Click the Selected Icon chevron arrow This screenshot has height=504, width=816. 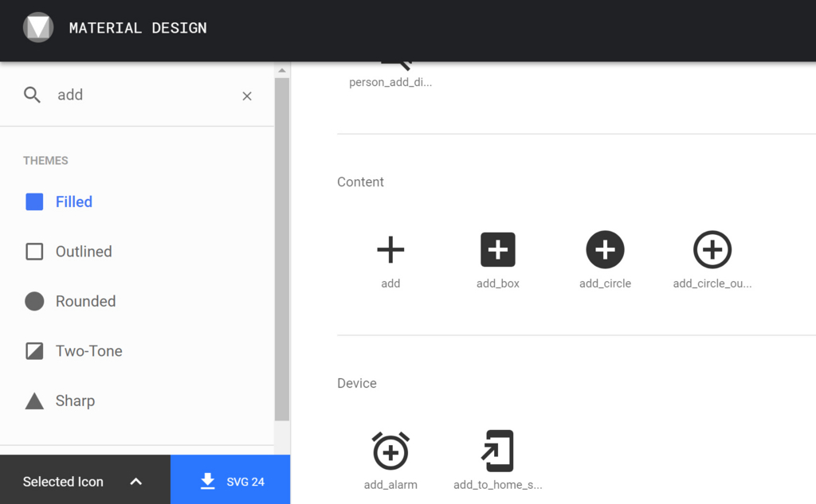coord(135,482)
